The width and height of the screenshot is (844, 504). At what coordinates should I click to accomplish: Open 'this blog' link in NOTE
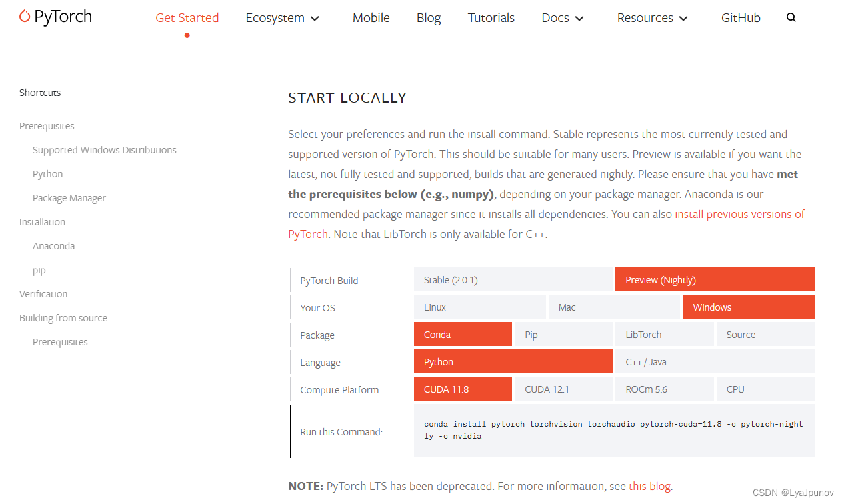[x=649, y=486]
